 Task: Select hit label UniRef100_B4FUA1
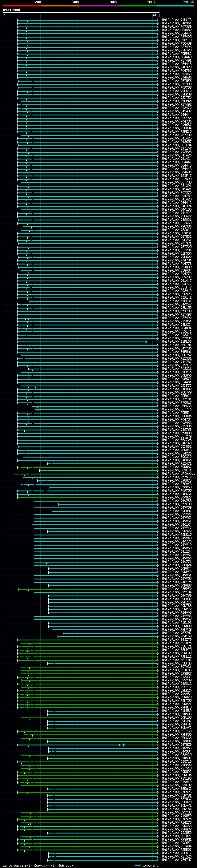click(x=177, y=352)
